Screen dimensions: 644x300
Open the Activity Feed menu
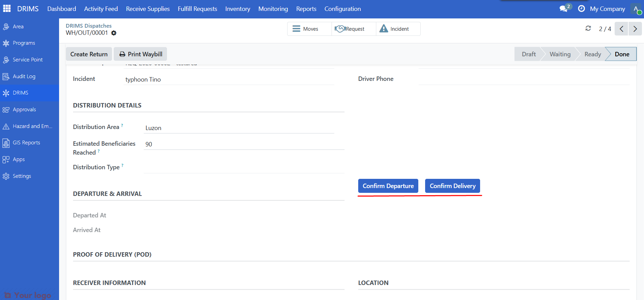[101, 9]
